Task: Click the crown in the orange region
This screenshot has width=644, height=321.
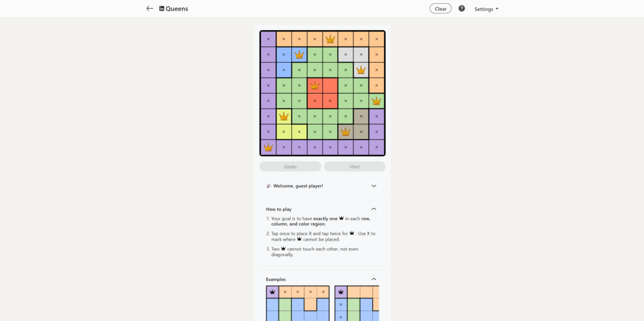Action: [330, 39]
